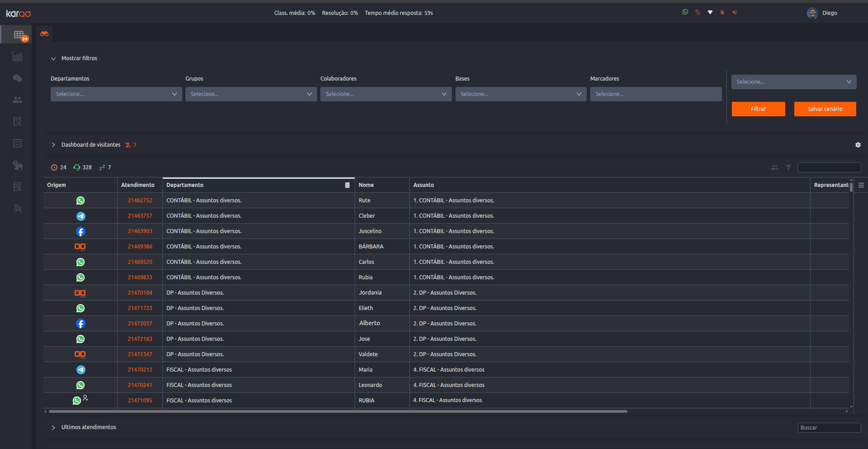Expand the Dashboard de visitantes section
The image size is (868, 449).
tap(53, 145)
